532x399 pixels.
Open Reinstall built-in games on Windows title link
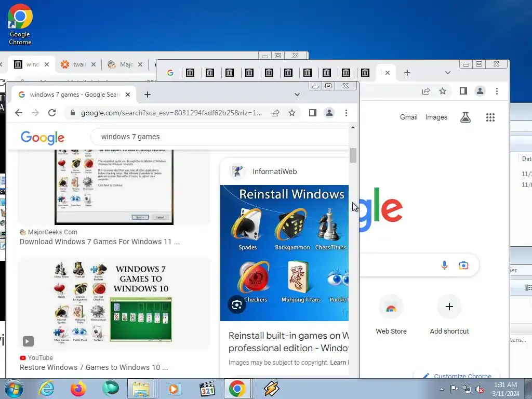pyautogui.click(x=288, y=342)
